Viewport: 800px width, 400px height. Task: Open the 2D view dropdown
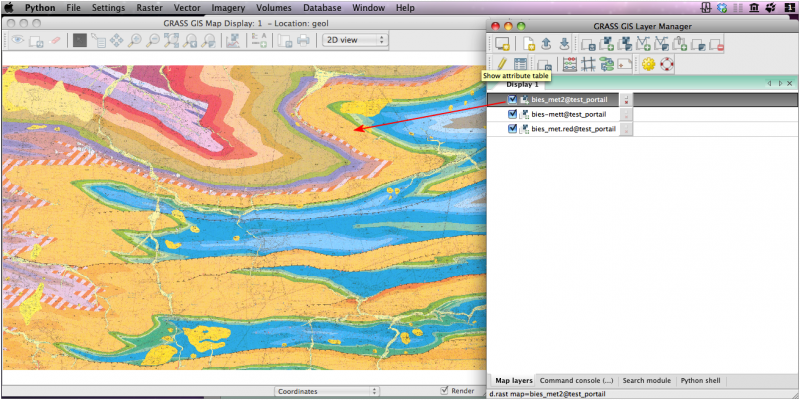click(x=354, y=41)
